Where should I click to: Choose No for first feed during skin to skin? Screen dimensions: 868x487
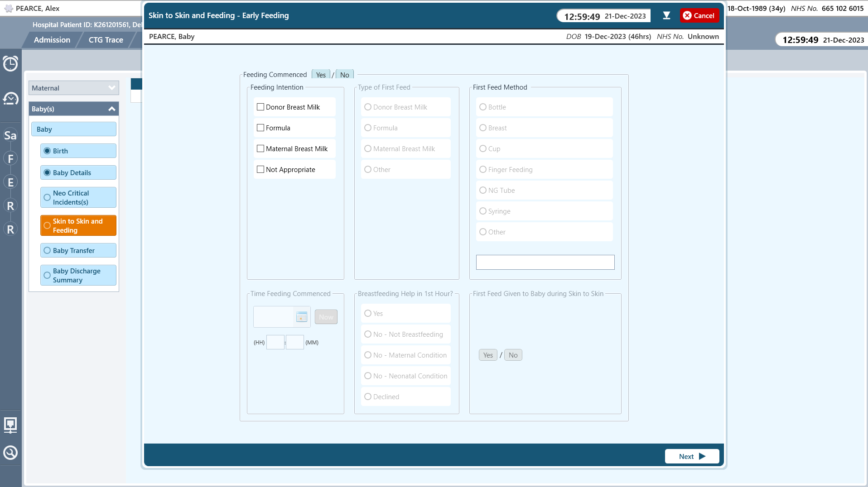point(513,355)
